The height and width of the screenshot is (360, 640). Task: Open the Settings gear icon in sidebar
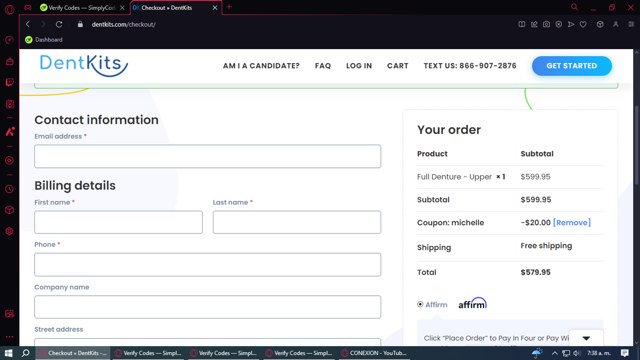pyautogui.click(x=9, y=231)
